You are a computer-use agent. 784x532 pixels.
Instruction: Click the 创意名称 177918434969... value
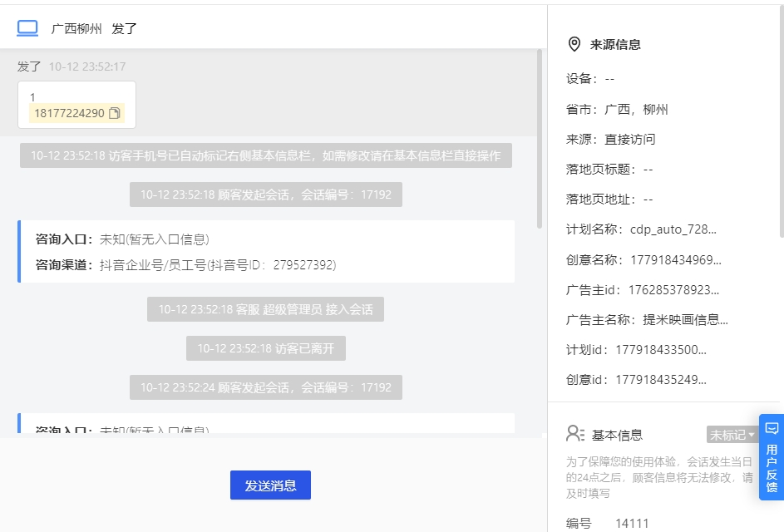tap(676, 260)
